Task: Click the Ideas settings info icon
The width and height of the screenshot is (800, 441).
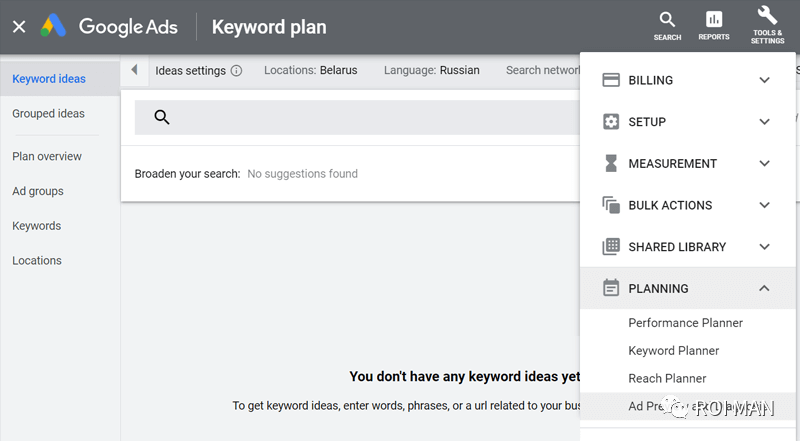Action: click(236, 70)
